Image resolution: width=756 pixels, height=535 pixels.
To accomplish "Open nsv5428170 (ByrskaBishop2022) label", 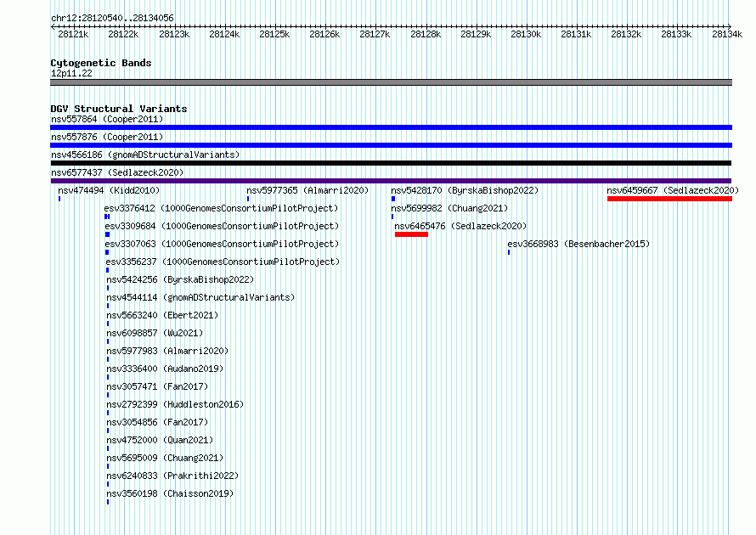I will [x=465, y=190].
